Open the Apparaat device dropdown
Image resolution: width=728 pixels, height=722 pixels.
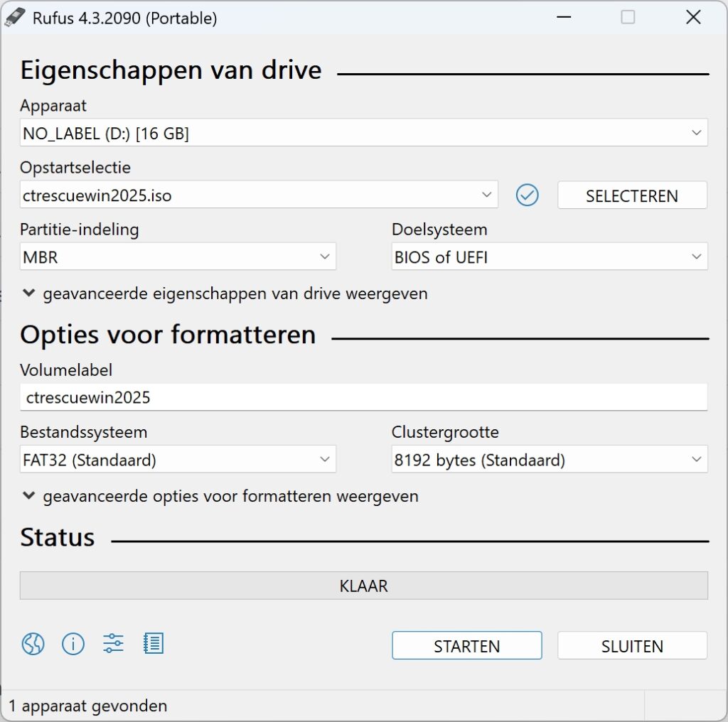(x=363, y=133)
